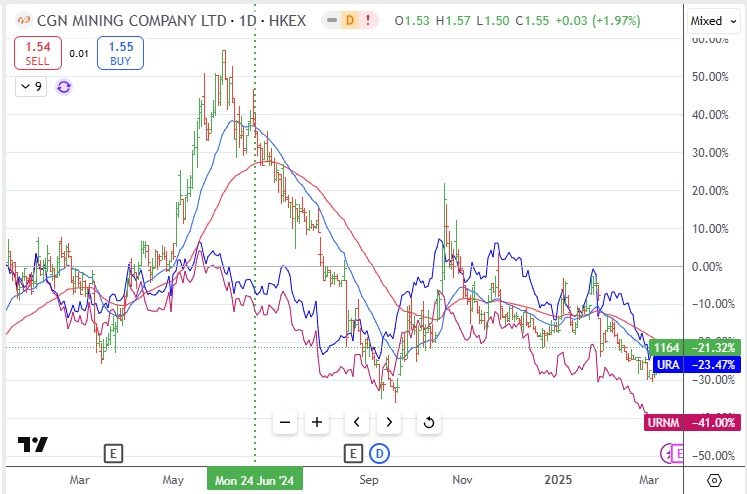Expand the collapsed indicators legend showing 9
The height and width of the screenshot is (494, 747).
[x=31, y=87]
